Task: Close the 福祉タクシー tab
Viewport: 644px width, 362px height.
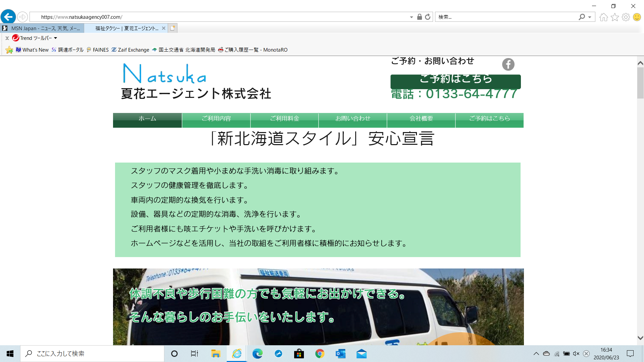Action: [x=164, y=28]
